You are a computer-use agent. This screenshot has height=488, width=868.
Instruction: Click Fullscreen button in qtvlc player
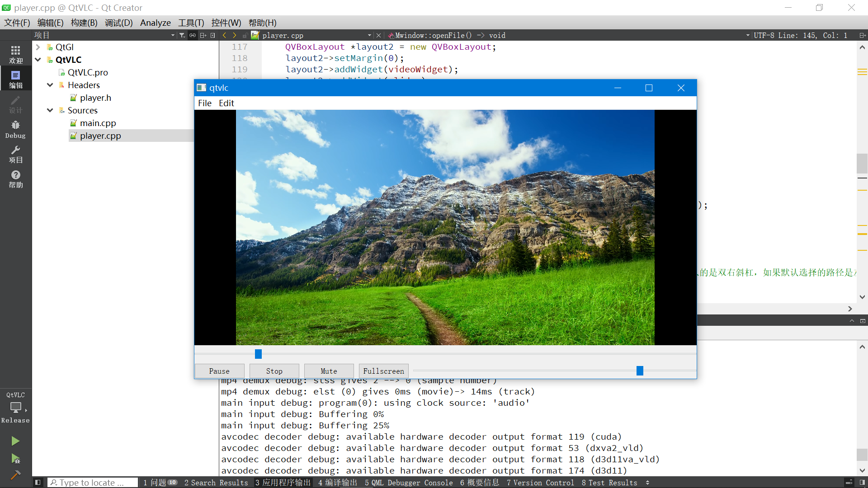tap(383, 371)
